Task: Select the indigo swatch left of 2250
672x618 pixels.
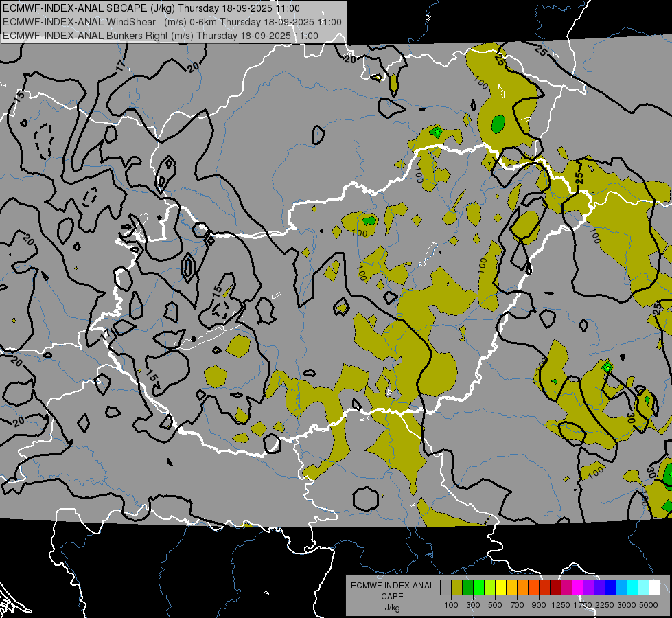Action: click(599, 588)
